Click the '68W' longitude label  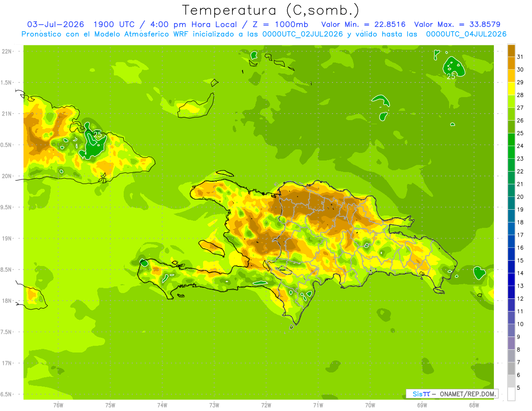click(x=473, y=405)
